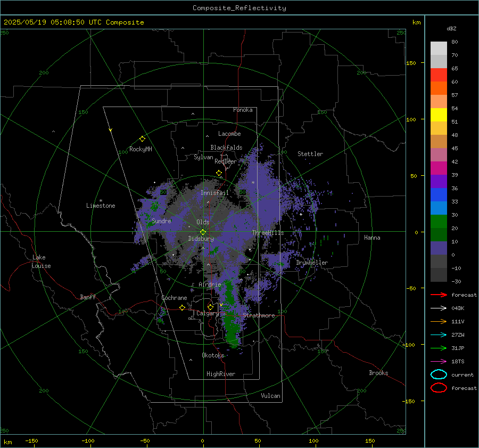Click the Lacombe city label
Image resolution: width=479 pixels, height=448 pixels.
pyautogui.click(x=229, y=134)
